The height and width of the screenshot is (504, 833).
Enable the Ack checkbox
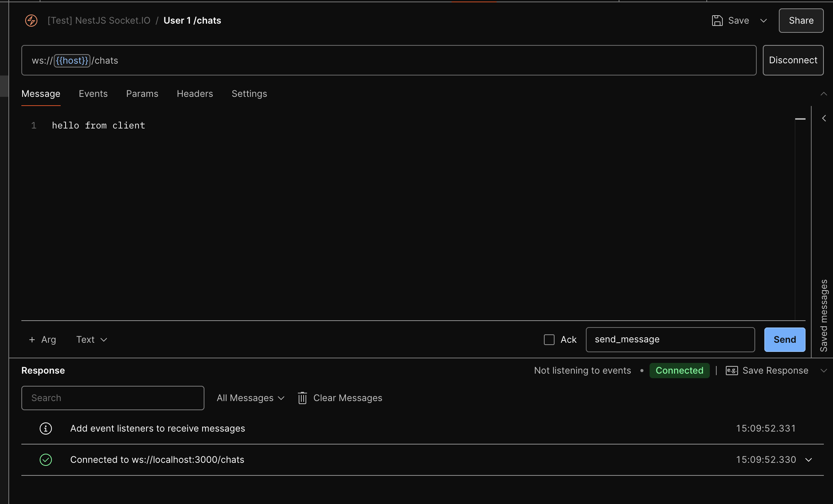[x=549, y=340]
